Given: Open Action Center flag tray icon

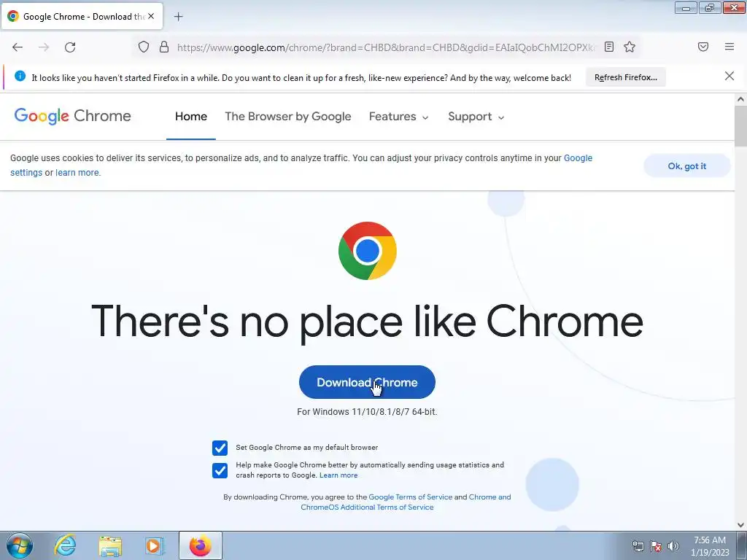Looking at the screenshot, I should click(656, 546).
